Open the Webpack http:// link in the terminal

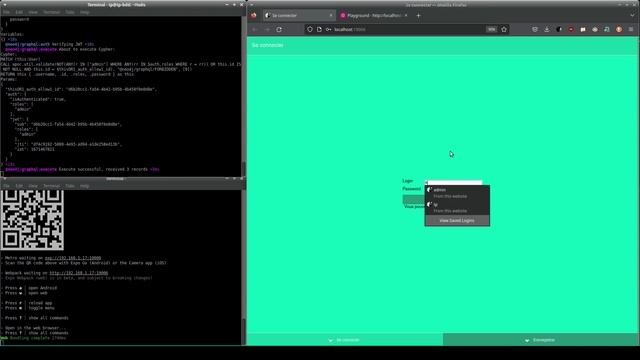pos(79,273)
